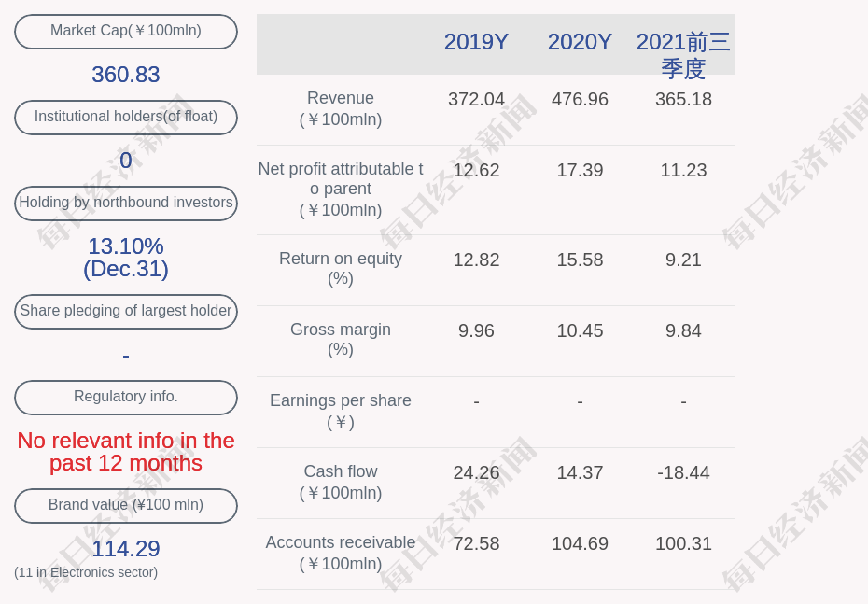Click the Revenue (¥100mln) row label
The width and height of the screenshot is (868, 604).
coord(340,108)
